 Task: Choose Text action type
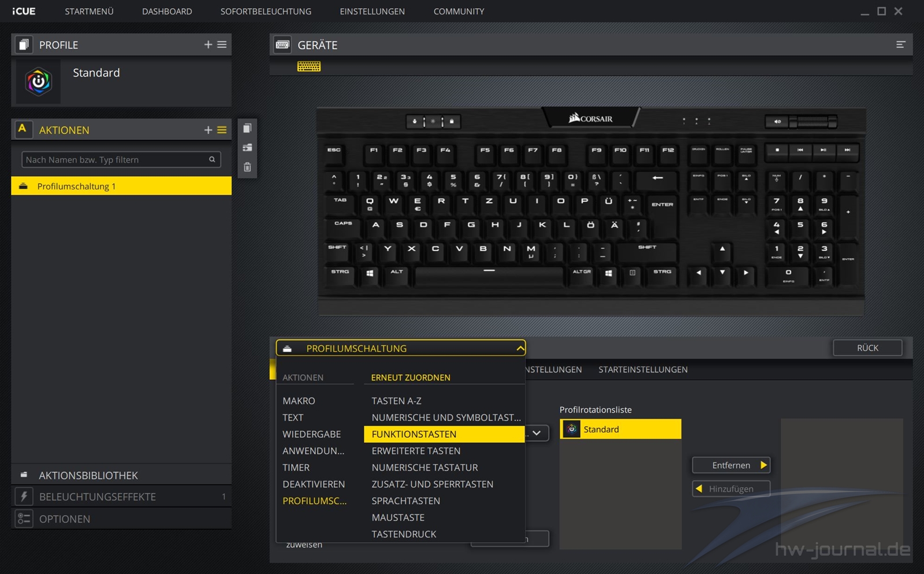pos(293,418)
